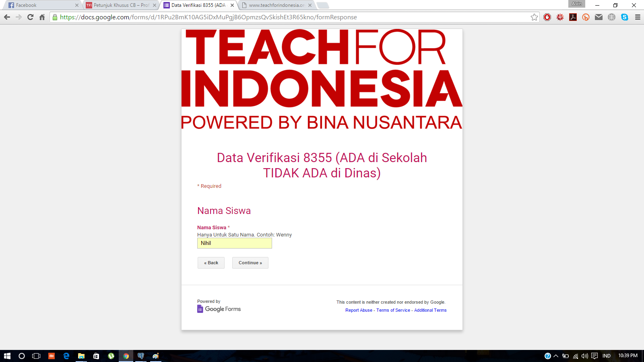
Task: Open the Terms of Service link
Action: pos(393,310)
